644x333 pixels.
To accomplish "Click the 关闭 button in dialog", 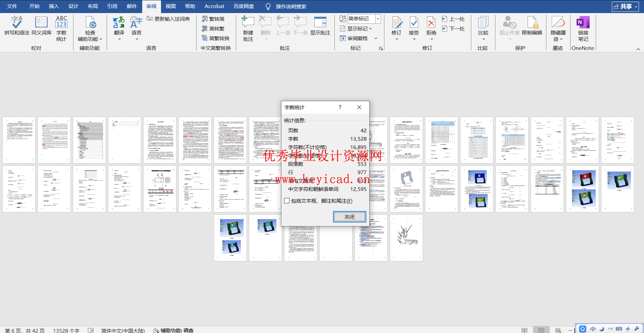I will pos(350,217).
